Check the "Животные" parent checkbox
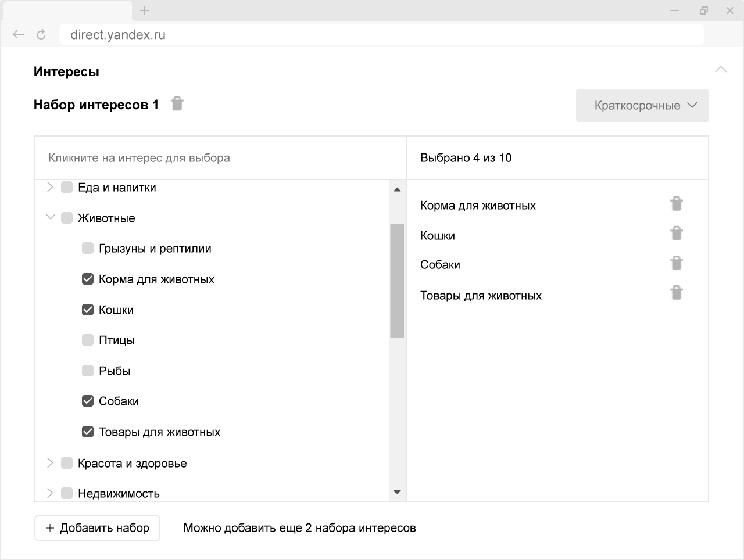 pos(67,218)
